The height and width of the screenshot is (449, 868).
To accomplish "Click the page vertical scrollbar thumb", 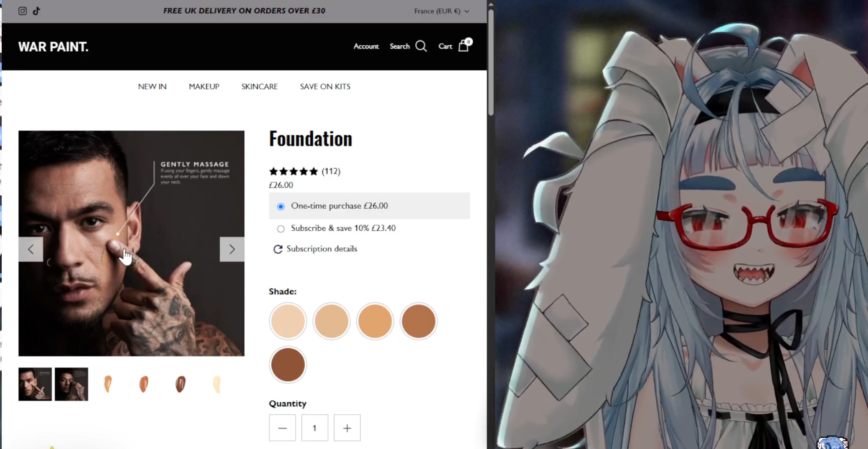I will (491, 62).
